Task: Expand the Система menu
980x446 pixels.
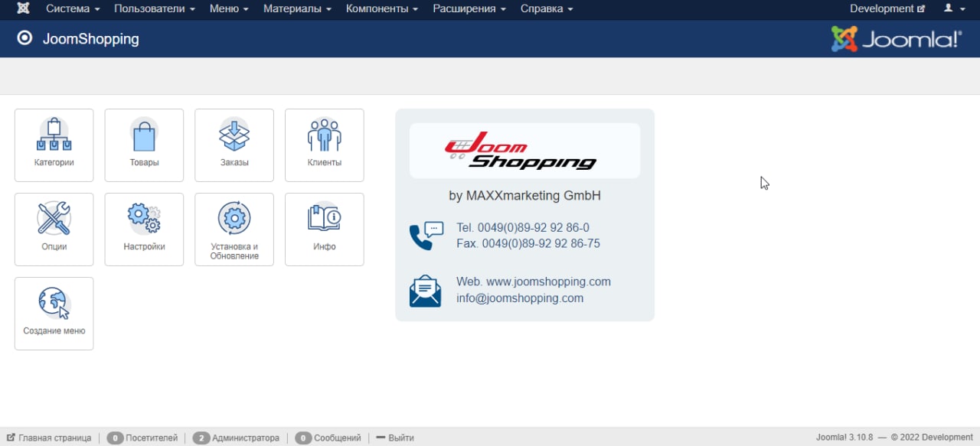Action: coord(73,9)
